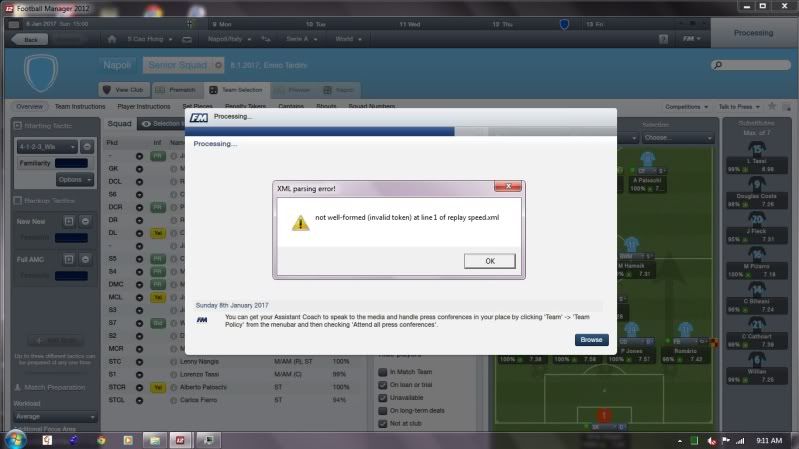Click the Napoli club crest shield
This screenshot has width=799, height=449.
click(x=41, y=73)
